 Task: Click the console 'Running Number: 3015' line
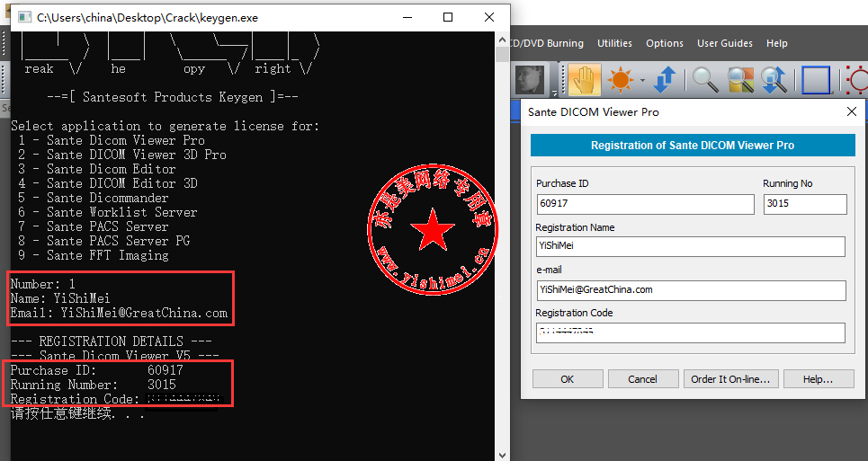pyautogui.click(x=93, y=385)
